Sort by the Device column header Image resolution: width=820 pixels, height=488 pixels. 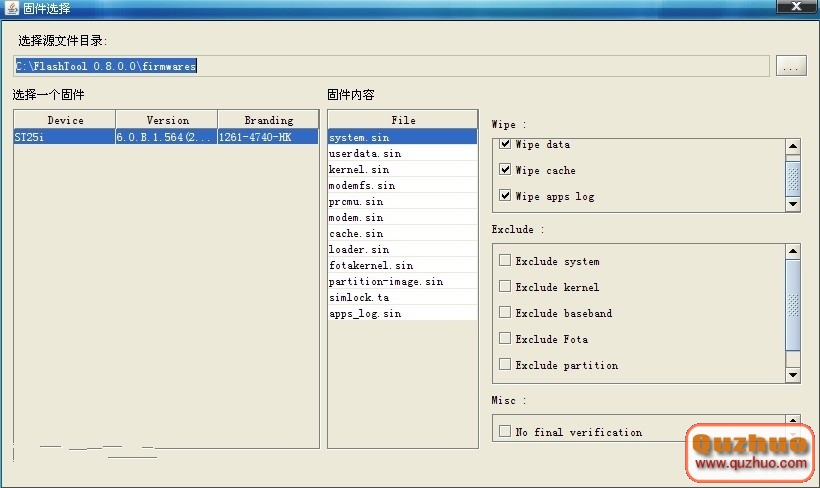(65, 120)
